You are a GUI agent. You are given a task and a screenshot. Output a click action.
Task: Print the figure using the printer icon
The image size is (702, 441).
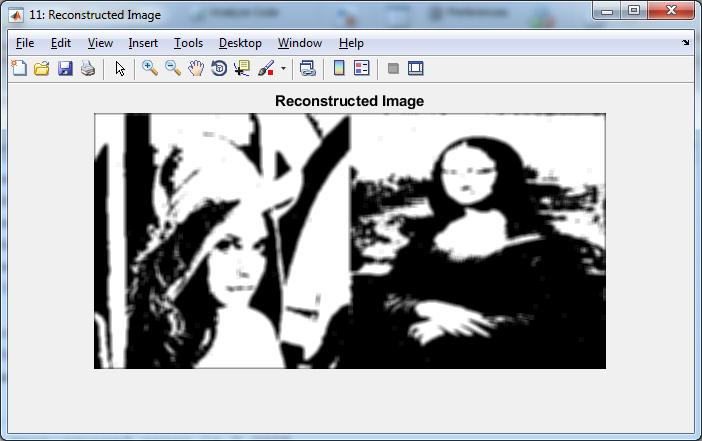click(88, 69)
